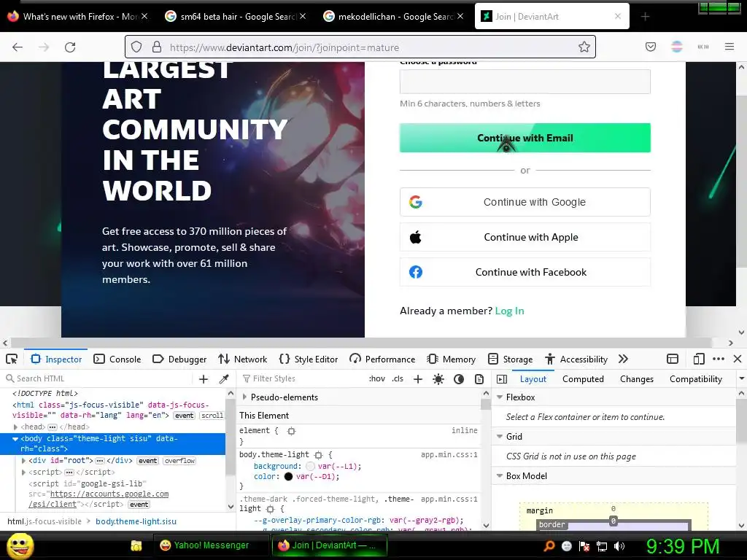Screen dimensions: 747x560
Task: Open the Firefox hamburger menu
Action: coord(729,47)
